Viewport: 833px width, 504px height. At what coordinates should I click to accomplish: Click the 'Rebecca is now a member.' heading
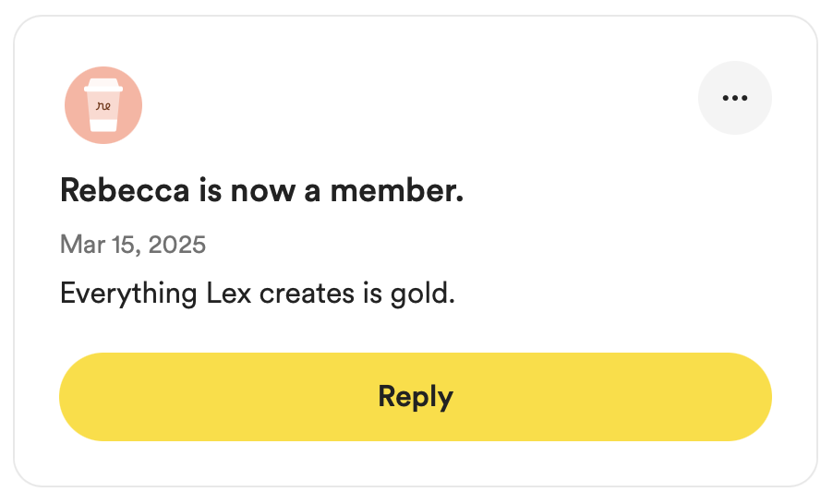pyautogui.click(x=262, y=190)
